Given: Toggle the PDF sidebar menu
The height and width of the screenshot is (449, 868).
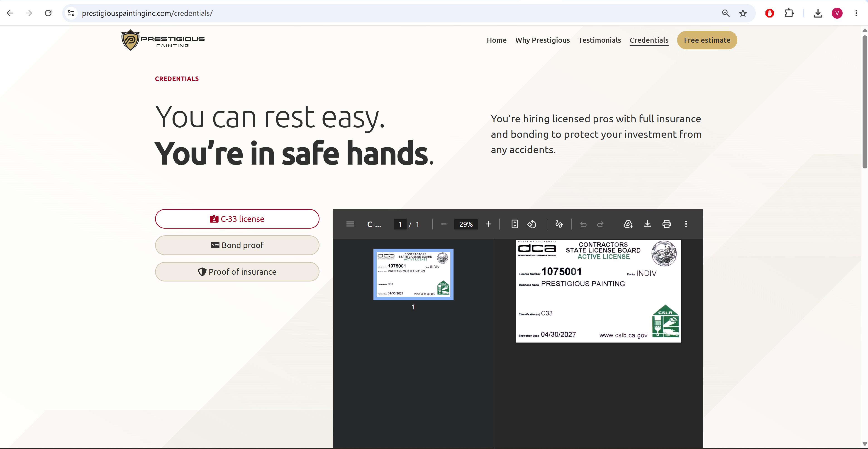Looking at the screenshot, I should 350,224.
